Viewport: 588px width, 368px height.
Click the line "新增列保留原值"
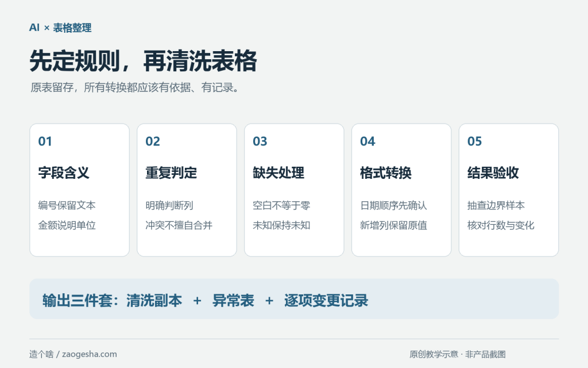pos(393,225)
